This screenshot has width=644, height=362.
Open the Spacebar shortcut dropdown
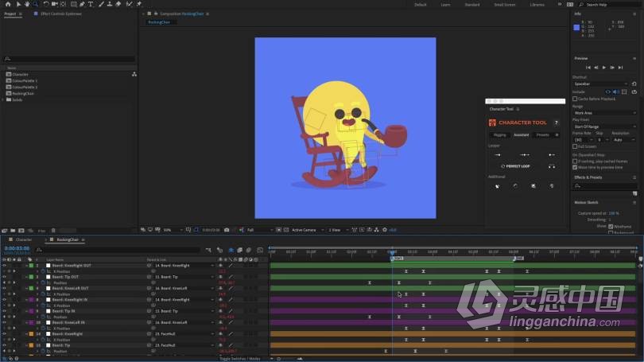coord(601,83)
